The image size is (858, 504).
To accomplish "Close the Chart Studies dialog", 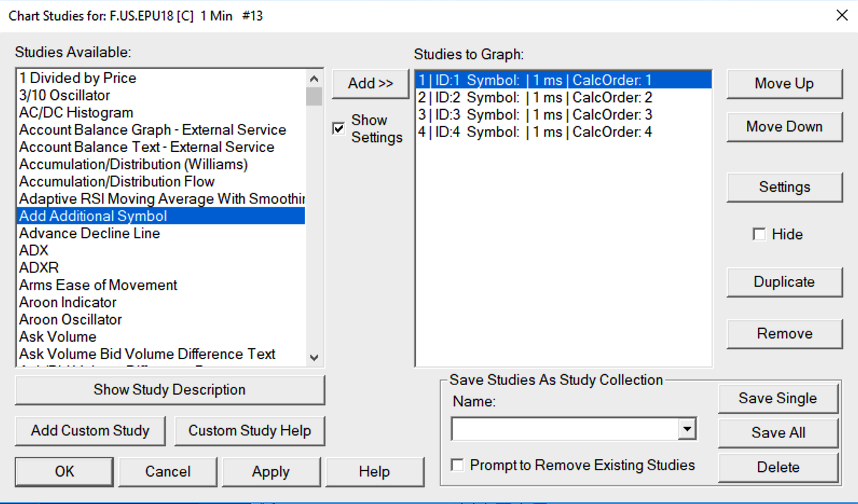I will coord(842,16).
